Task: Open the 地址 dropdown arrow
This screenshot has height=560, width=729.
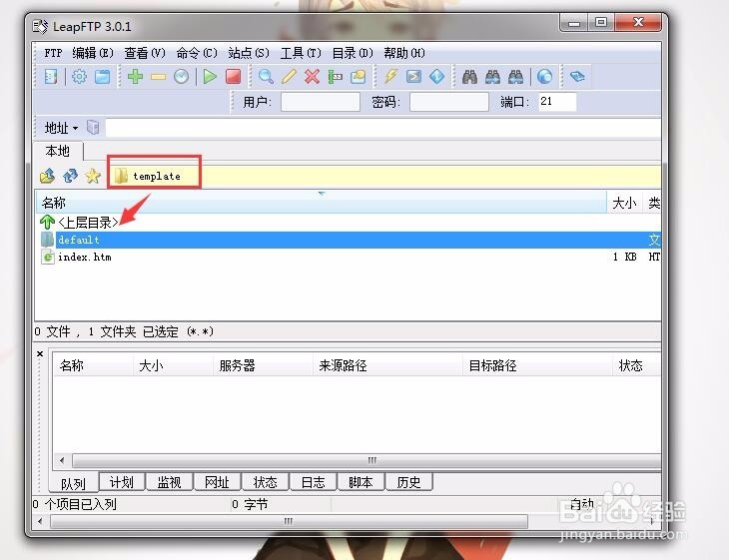Action: pos(75,128)
